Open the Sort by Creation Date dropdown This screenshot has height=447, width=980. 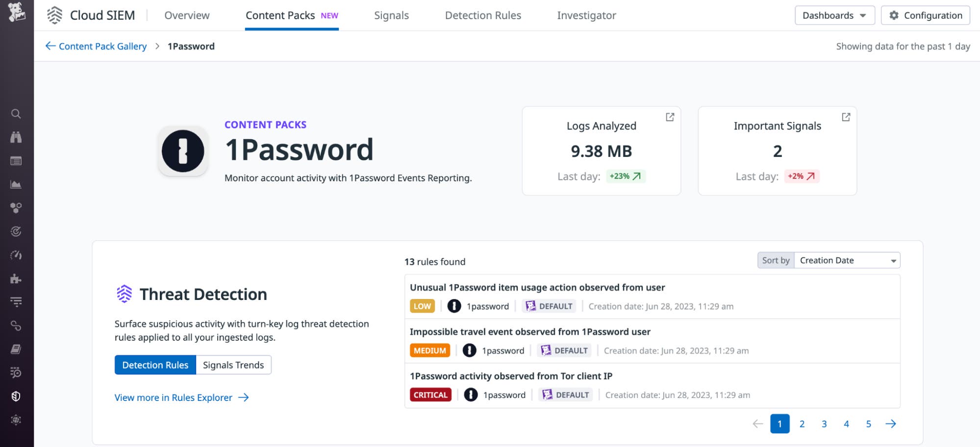tap(847, 260)
